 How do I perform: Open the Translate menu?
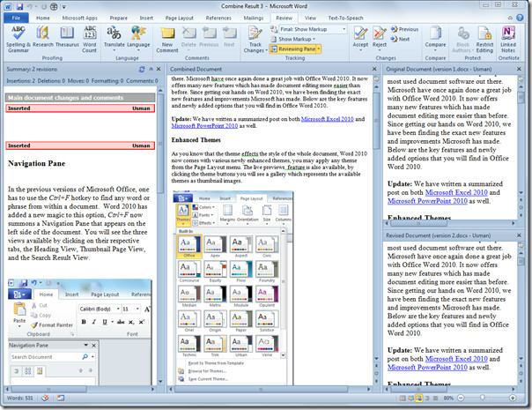point(114,38)
